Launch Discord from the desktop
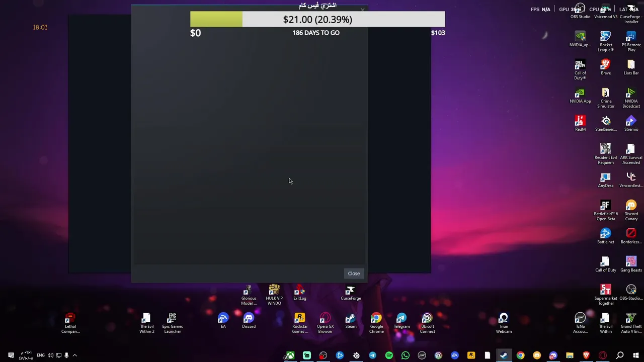The image size is (644, 362). (x=249, y=322)
